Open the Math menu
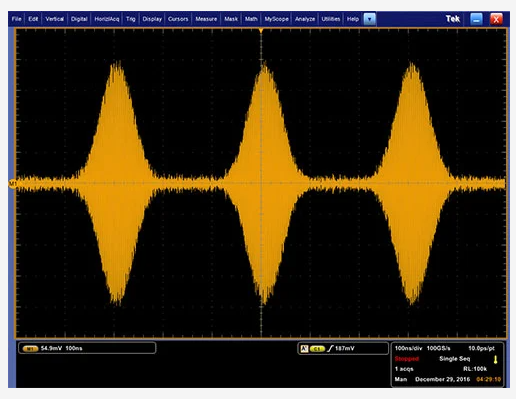This screenshot has width=516, height=399. click(x=251, y=19)
